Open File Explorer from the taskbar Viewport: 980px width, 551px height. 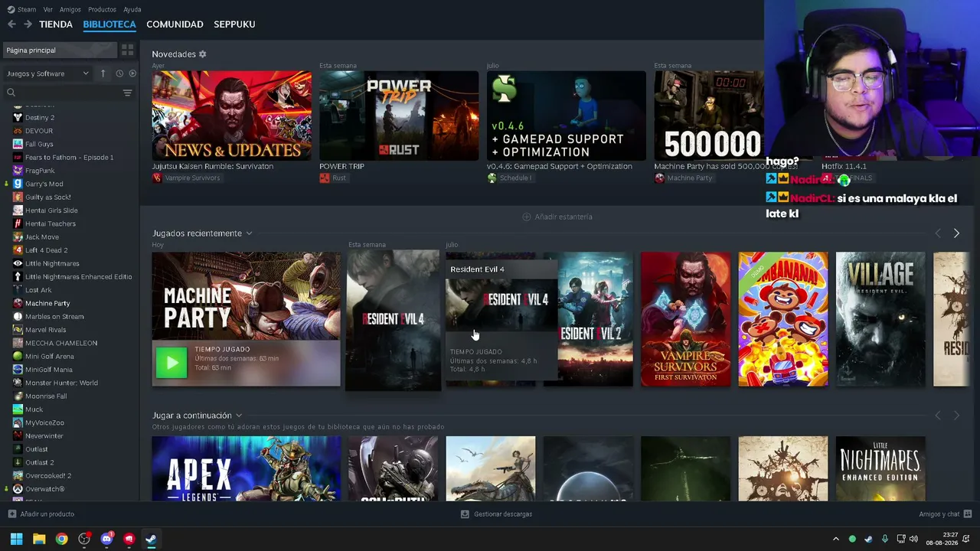coord(39,539)
